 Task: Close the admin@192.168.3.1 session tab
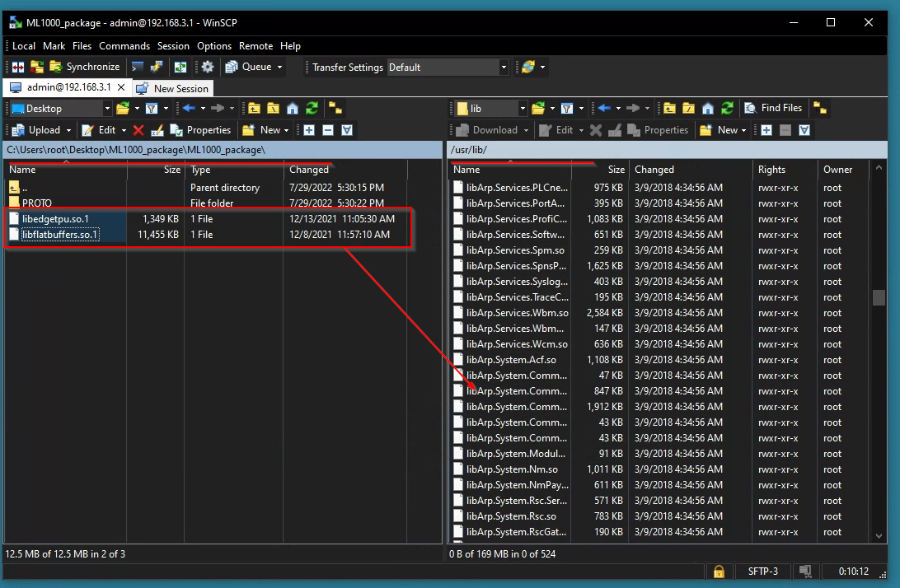(121, 87)
